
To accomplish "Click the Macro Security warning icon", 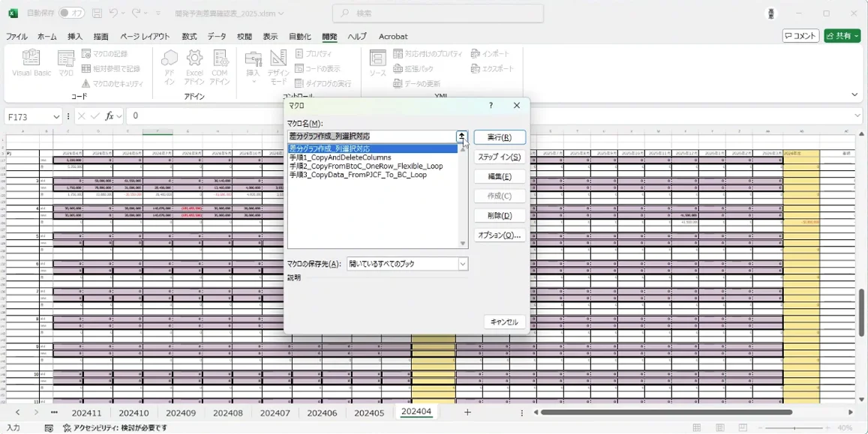I will (x=86, y=84).
